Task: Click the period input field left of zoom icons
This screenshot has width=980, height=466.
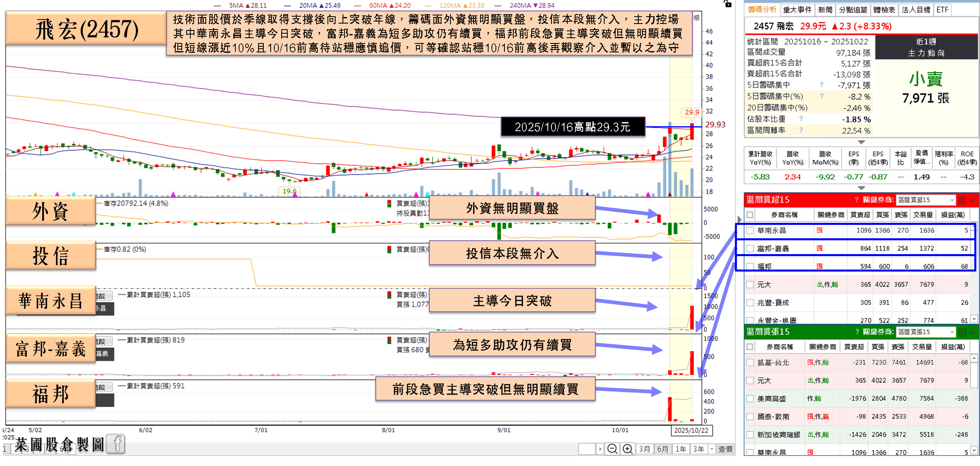Action: [x=587, y=449]
